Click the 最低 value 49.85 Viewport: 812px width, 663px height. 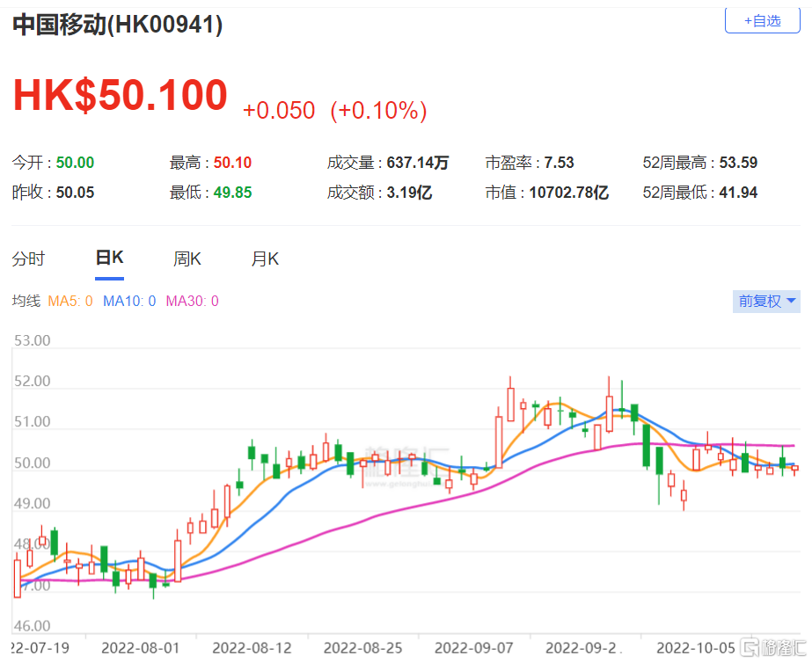pos(232,193)
